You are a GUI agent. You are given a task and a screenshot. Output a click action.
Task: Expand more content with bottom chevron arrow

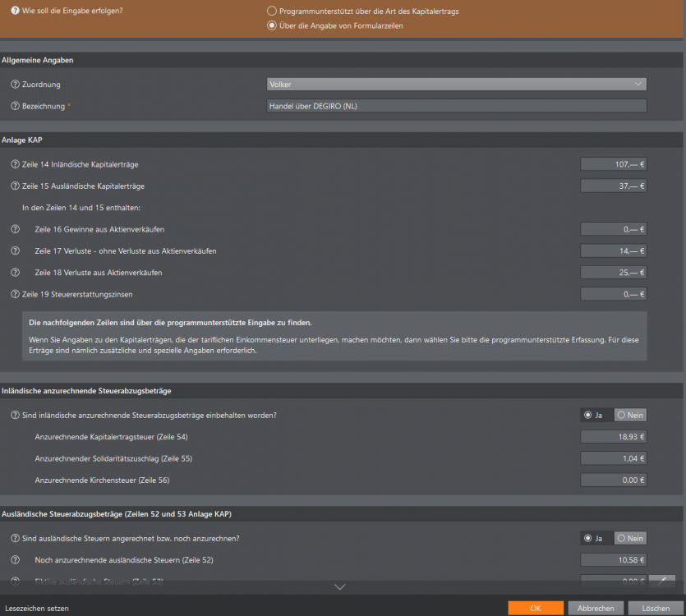[x=340, y=586]
